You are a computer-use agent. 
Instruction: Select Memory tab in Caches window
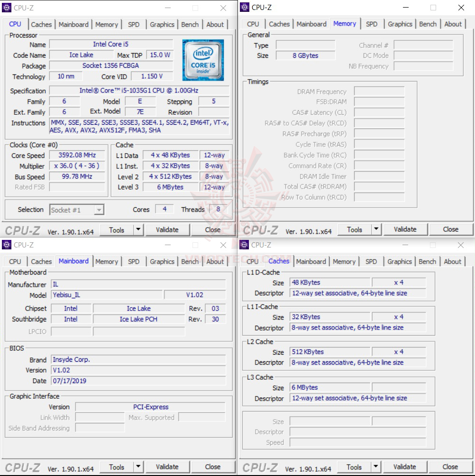click(344, 261)
